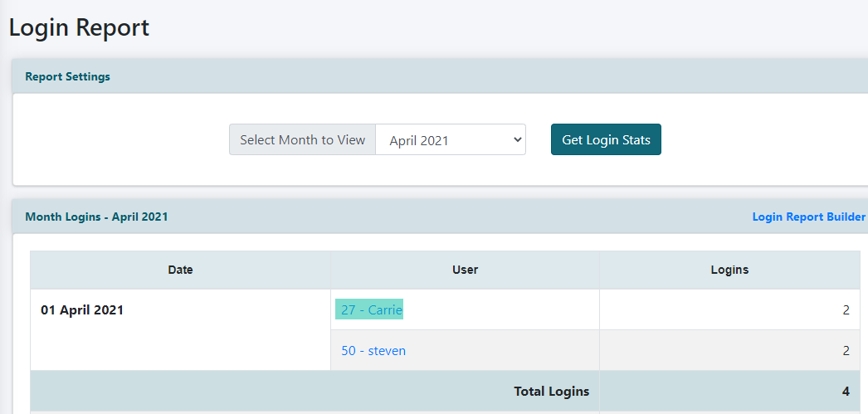Click the Login Report page heading
The image size is (868, 414).
[x=79, y=27]
